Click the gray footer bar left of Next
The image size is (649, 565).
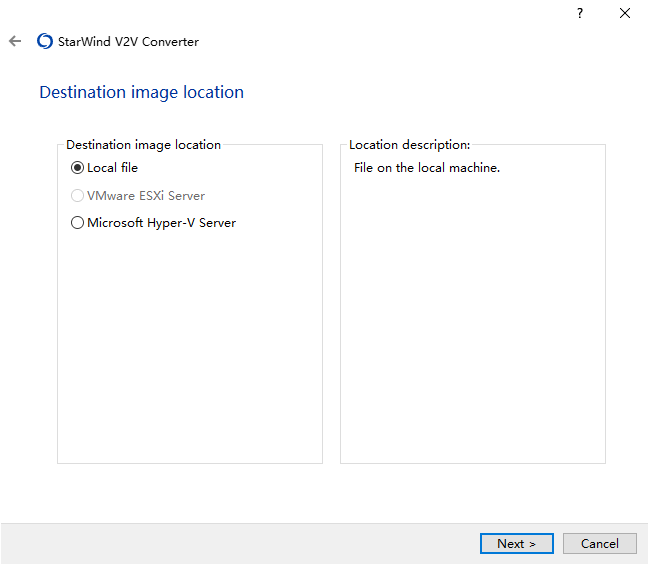point(240,543)
